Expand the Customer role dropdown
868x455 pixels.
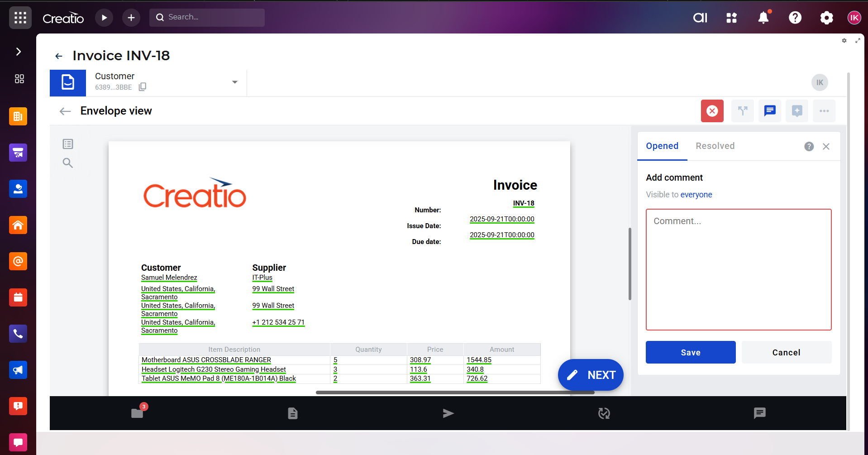pos(234,82)
